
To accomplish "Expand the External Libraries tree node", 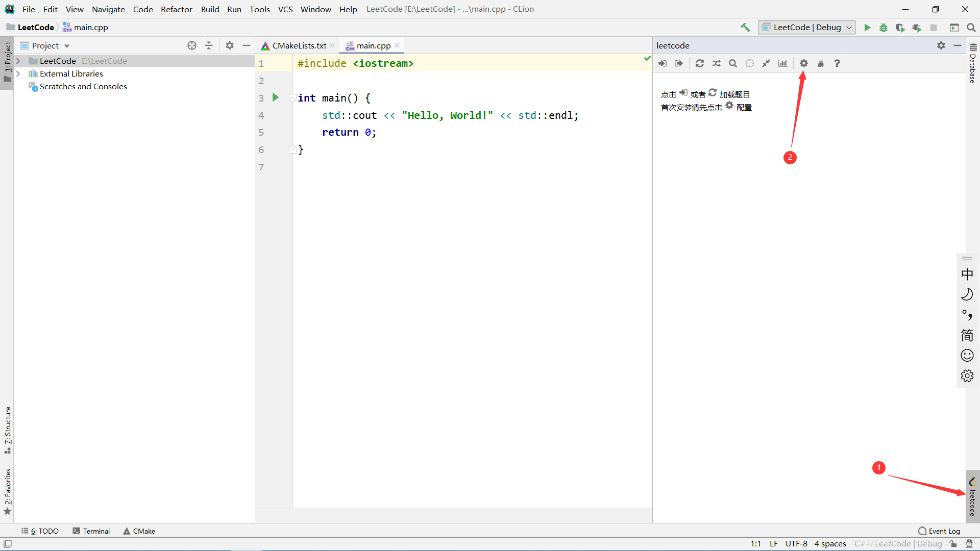I will (18, 73).
